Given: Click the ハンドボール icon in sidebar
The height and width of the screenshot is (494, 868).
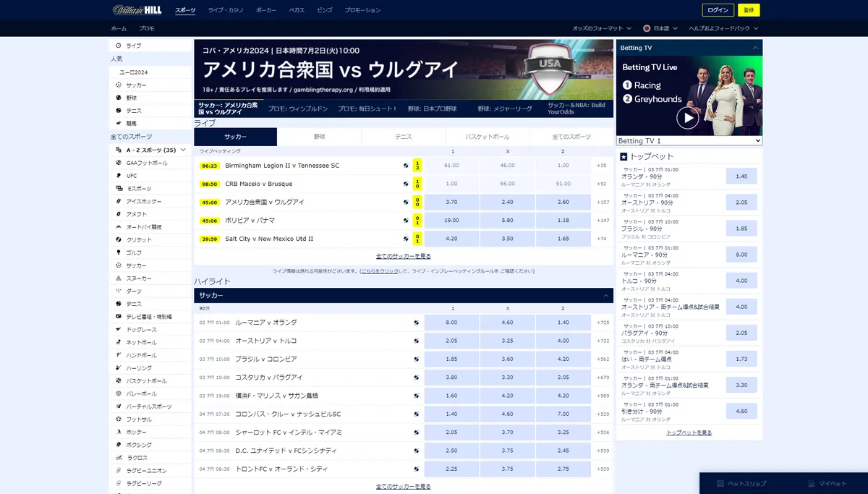Looking at the screenshot, I should coord(119,355).
